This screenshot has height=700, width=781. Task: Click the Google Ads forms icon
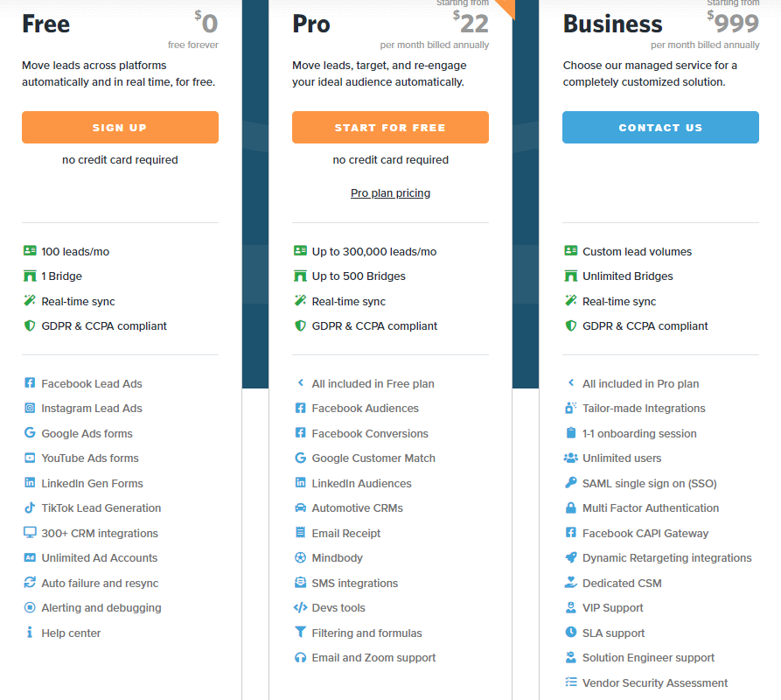[30, 433]
